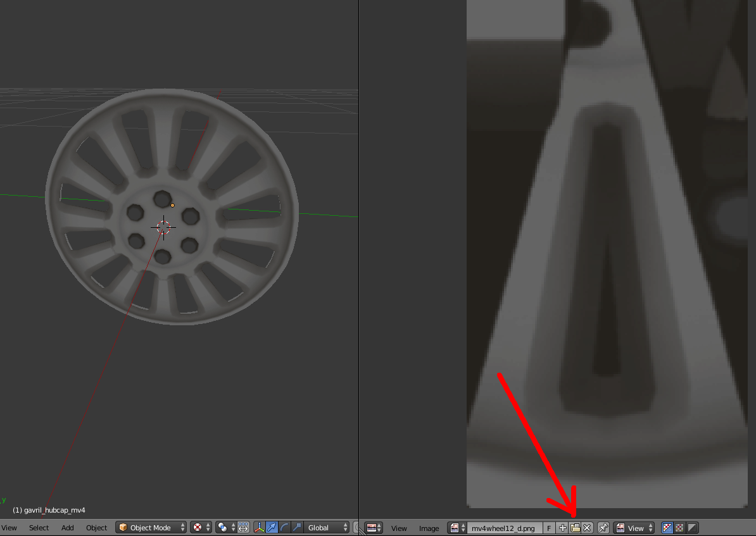756x536 pixels.
Task: Open the image editor type selector
Action: [x=374, y=528]
